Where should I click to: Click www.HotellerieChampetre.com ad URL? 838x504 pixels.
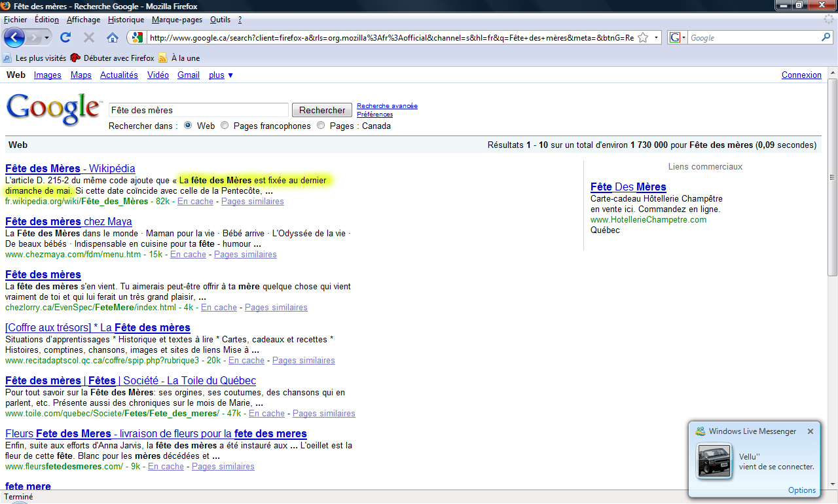pyautogui.click(x=648, y=220)
